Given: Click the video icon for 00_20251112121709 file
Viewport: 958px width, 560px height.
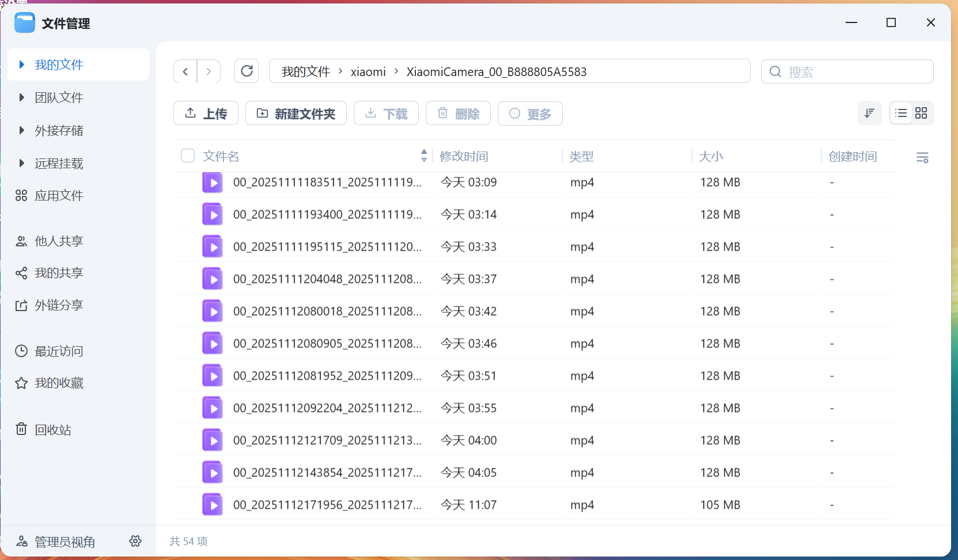Looking at the screenshot, I should 213,441.
